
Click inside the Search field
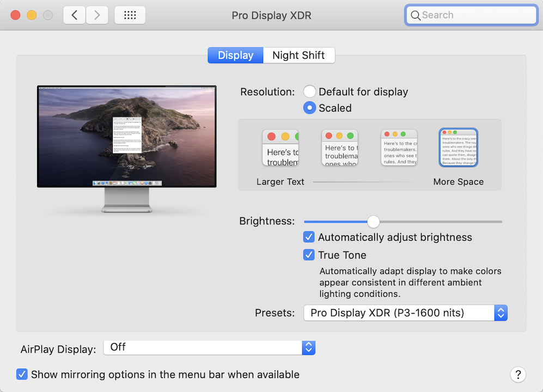coord(470,15)
